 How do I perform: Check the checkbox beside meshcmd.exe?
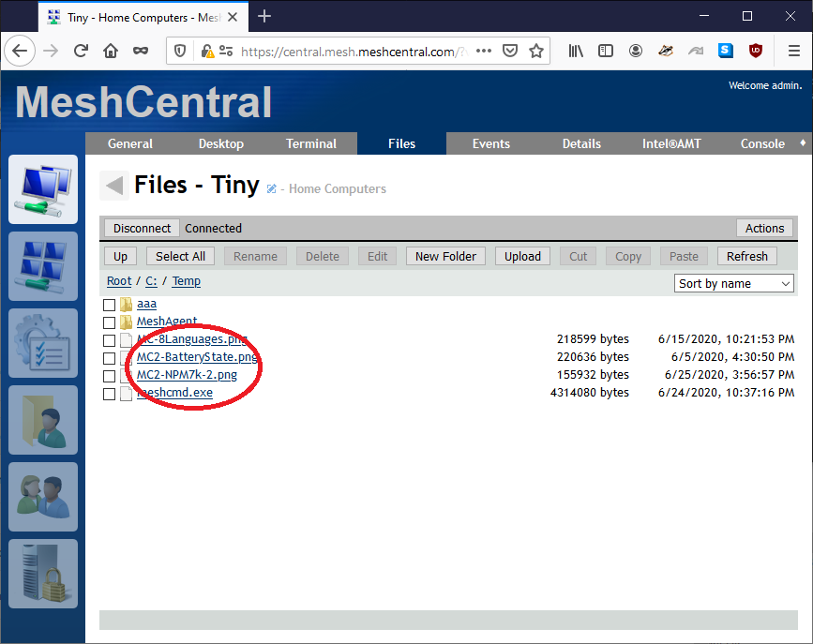(x=109, y=393)
